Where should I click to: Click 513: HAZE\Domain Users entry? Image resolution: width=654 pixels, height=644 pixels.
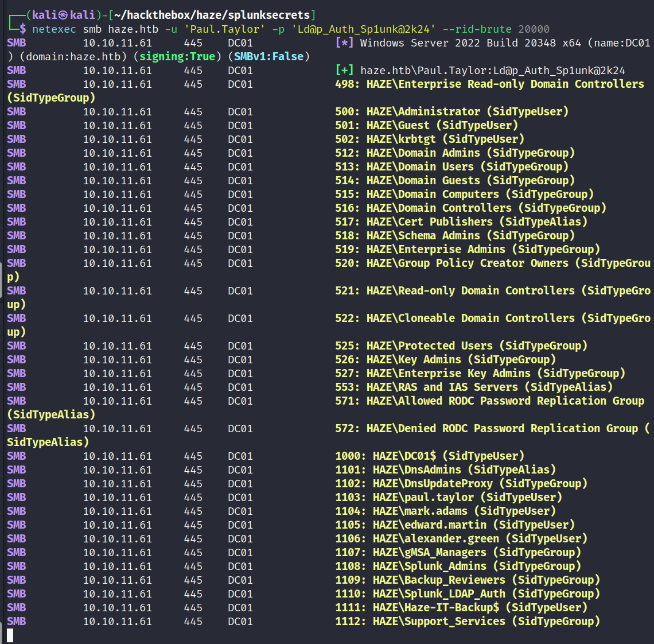pos(451,167)
